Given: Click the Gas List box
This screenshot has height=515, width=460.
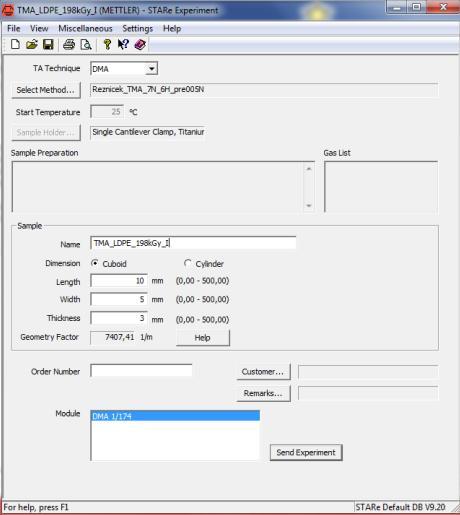Looking at the screenshot, I should point(381,187).
